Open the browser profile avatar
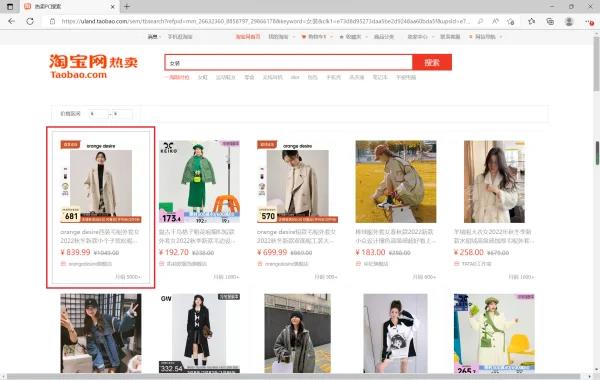The image size is (600, 380). coord(569,21)
